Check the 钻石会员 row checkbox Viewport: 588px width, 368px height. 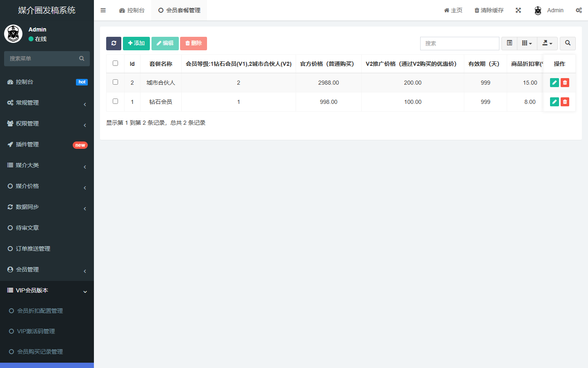coord(115,101)
